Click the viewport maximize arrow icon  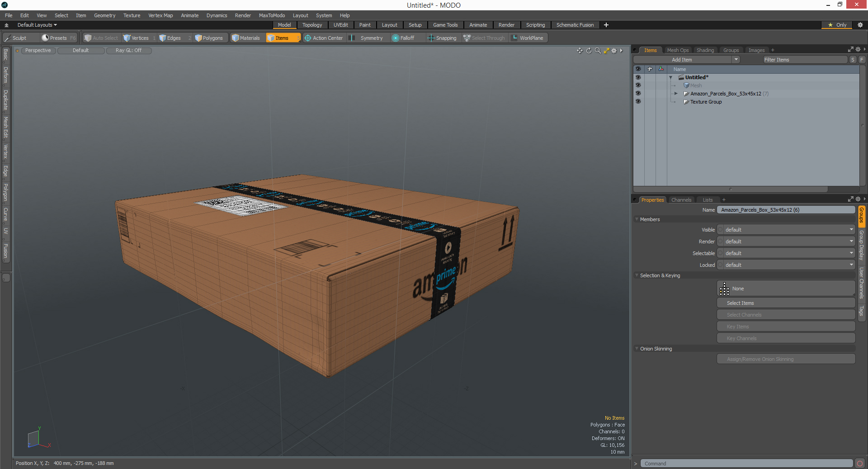tap(607, 51)
